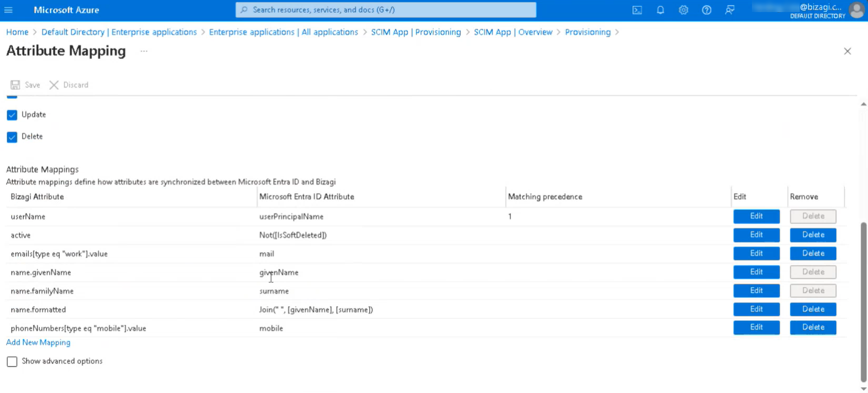Focus the Search resources, services, and docs box
The width and height of the screenshot is (868, 393).
point(386,10)
